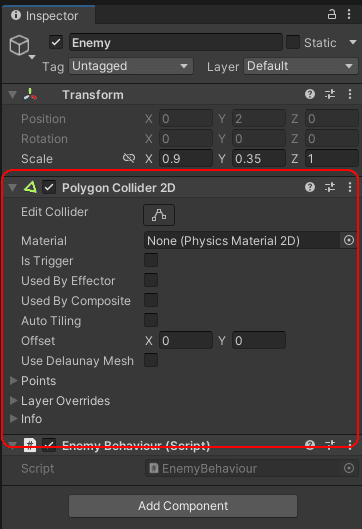This screenshot has width=362, height=529.
Task: Disable the Polygon Collider 2D component checkbox
Action: pyautogui.click(x=49, y=187)
